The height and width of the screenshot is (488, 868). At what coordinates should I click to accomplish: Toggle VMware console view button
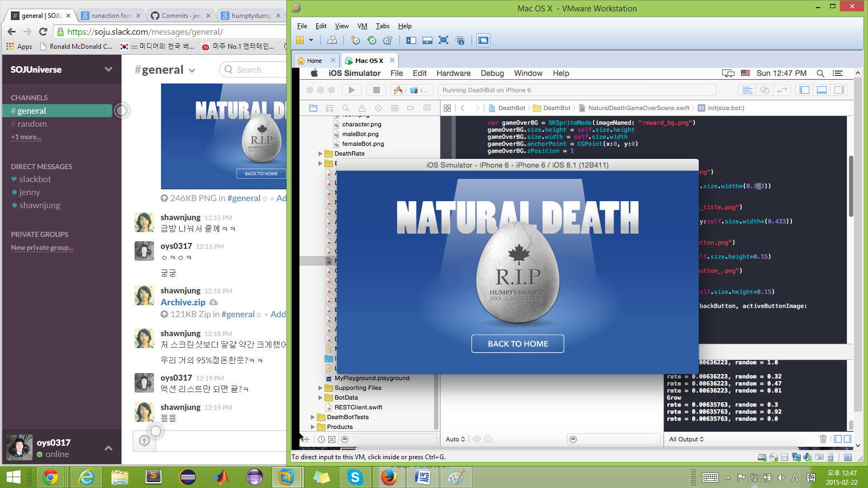click(x=483, y=40)
